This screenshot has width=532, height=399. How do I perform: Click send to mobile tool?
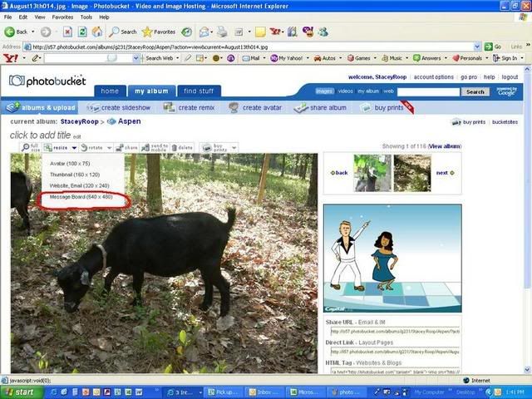[155, 148]
